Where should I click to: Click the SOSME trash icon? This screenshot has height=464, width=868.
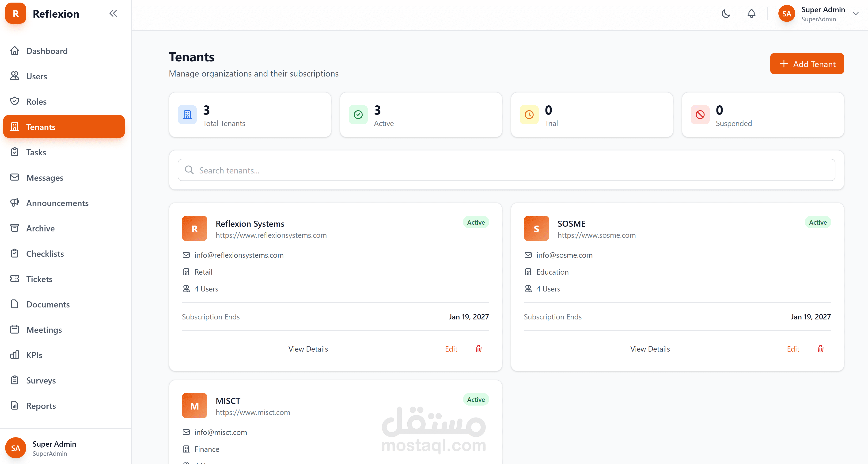820,349
